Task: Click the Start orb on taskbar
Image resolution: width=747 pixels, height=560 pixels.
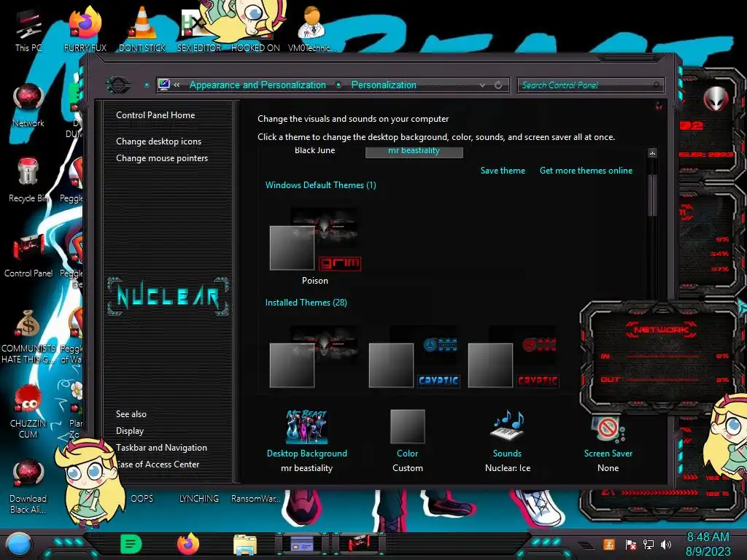Action: [18, 544]
